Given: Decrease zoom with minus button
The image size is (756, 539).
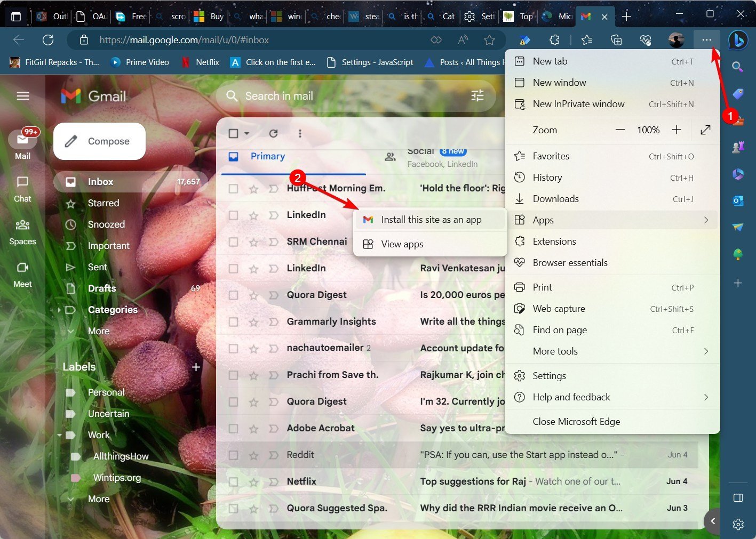Looking at the screenshot, I should pos(620,130).
